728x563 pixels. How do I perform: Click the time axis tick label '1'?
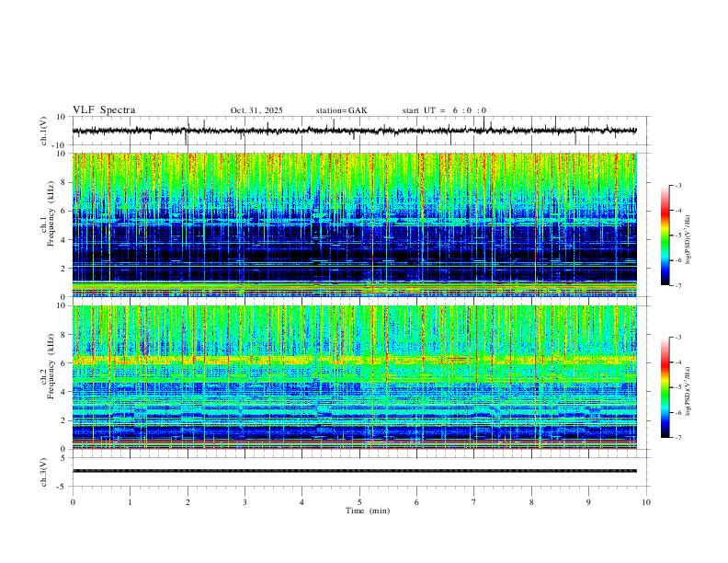[x=130, y=502]
